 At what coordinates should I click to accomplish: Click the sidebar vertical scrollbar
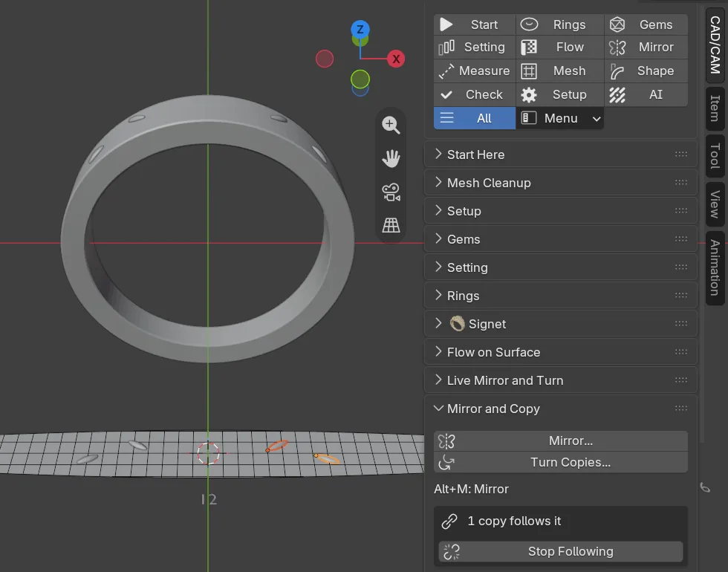click(x=701, y=223)
